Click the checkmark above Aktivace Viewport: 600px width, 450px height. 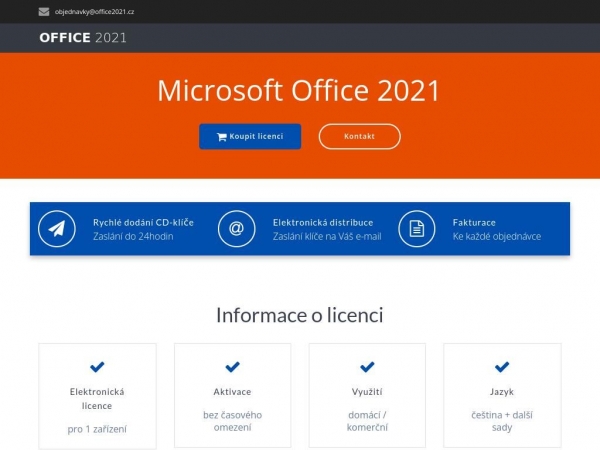[x=232, y=367]
